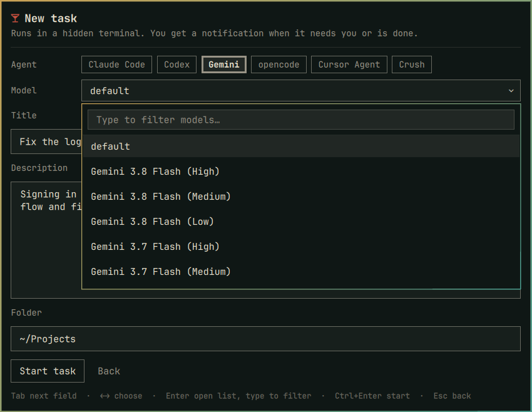Collapse the Model dropdown showing default
The image size is (532, 412).
[300, 91]
